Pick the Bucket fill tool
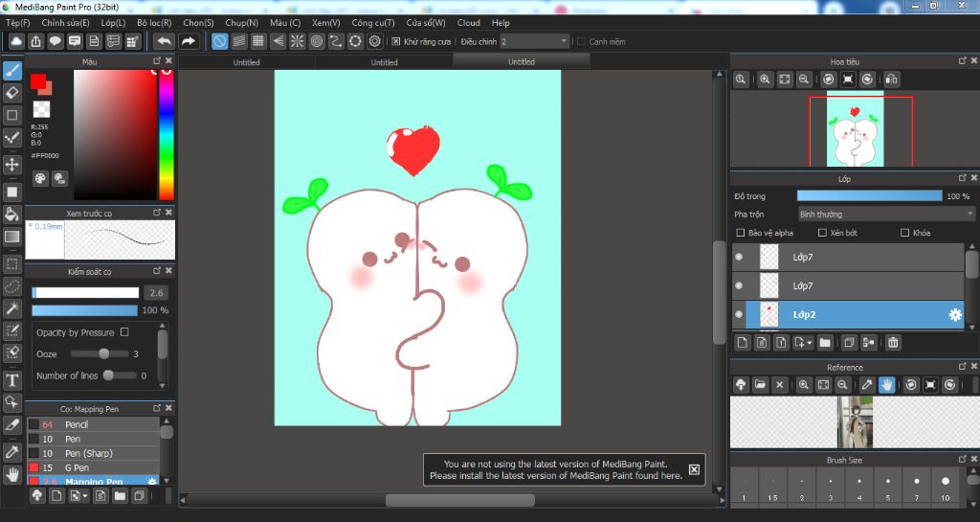Screen dimensions: 980x522 coord(11,215)
